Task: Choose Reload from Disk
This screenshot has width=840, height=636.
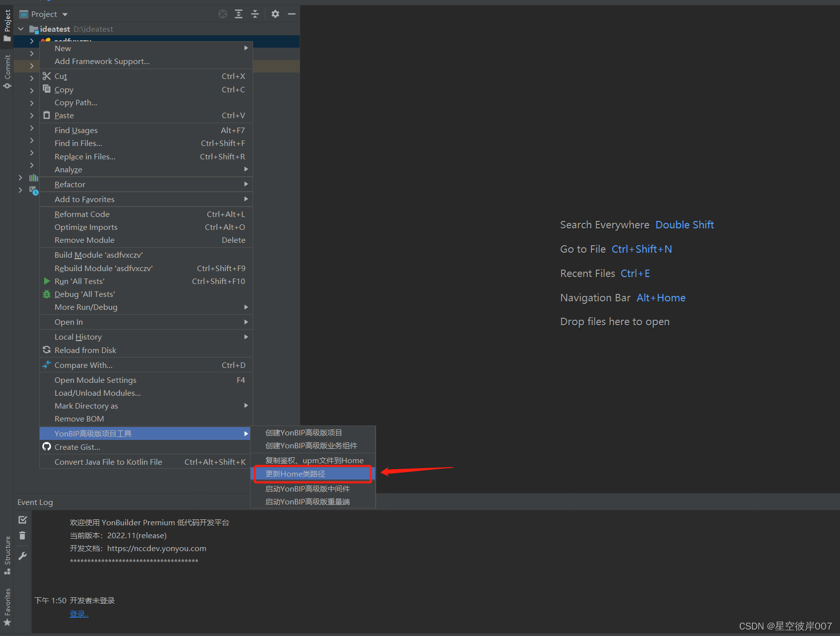Action: tap(146, 350)
